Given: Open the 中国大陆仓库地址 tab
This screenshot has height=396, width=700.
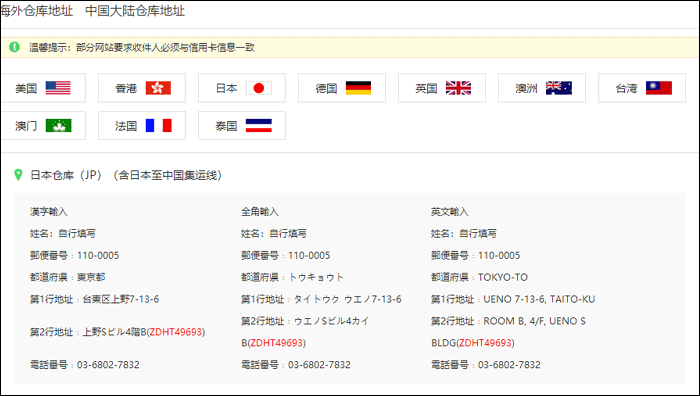Looking at the screenshot, I should pyautogui.click(x=135, y=11).
